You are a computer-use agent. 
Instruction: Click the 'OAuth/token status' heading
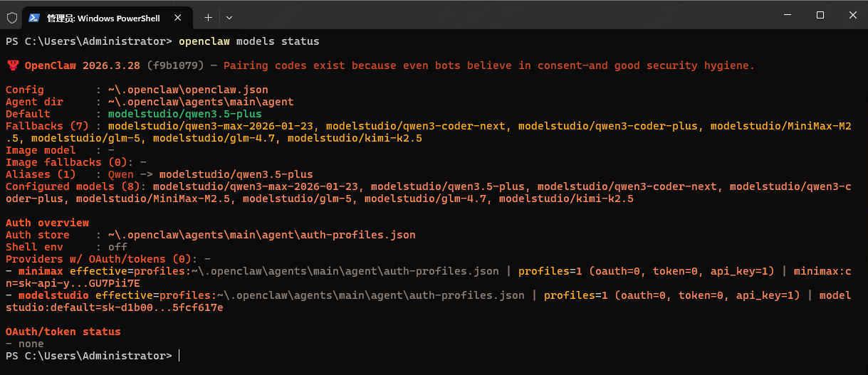pos(63,332)
